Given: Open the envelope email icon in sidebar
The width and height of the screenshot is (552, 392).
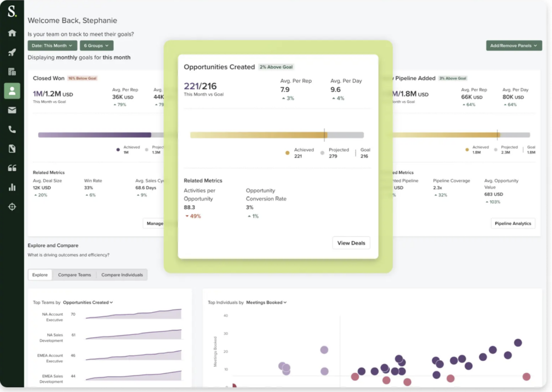Looking at the screenshot, I should [12, 110].
